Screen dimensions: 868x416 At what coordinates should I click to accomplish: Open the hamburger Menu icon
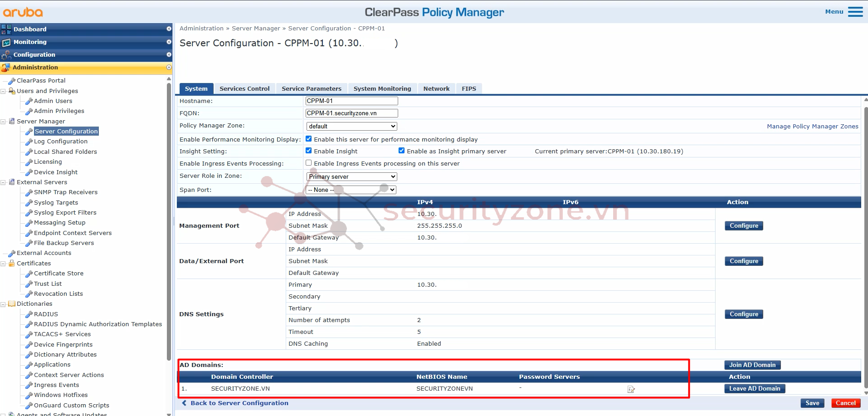(x=855, y=12)
